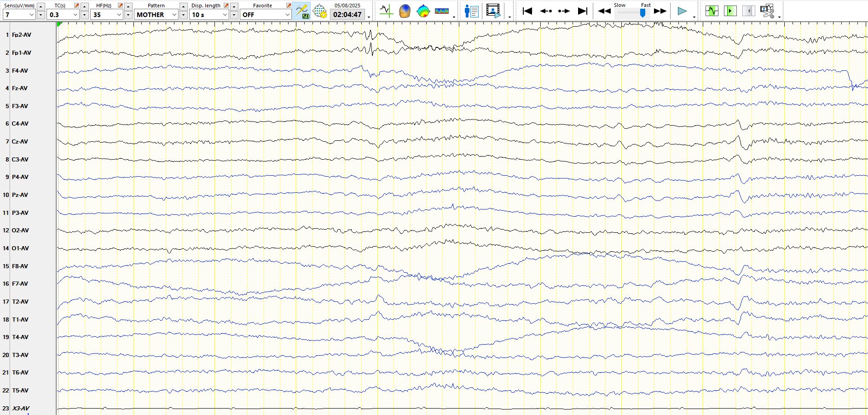868x415 pixels.
Task: Open the 3D head voltage map
Action: pos(405,11)
